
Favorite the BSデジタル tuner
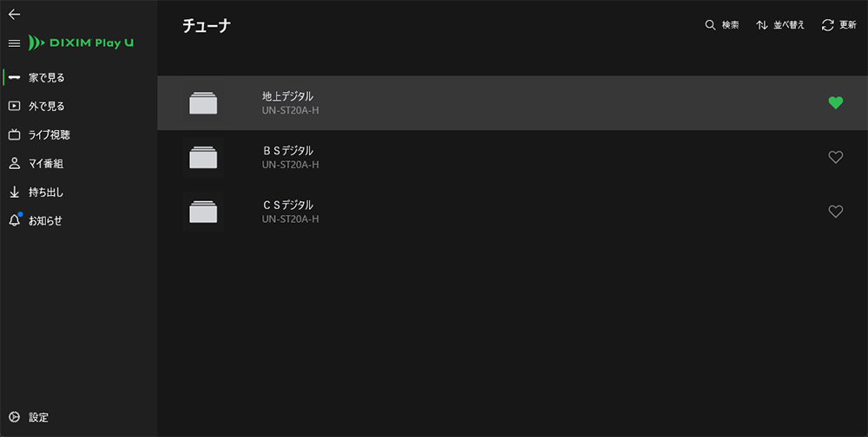click(x=836, y=157)
